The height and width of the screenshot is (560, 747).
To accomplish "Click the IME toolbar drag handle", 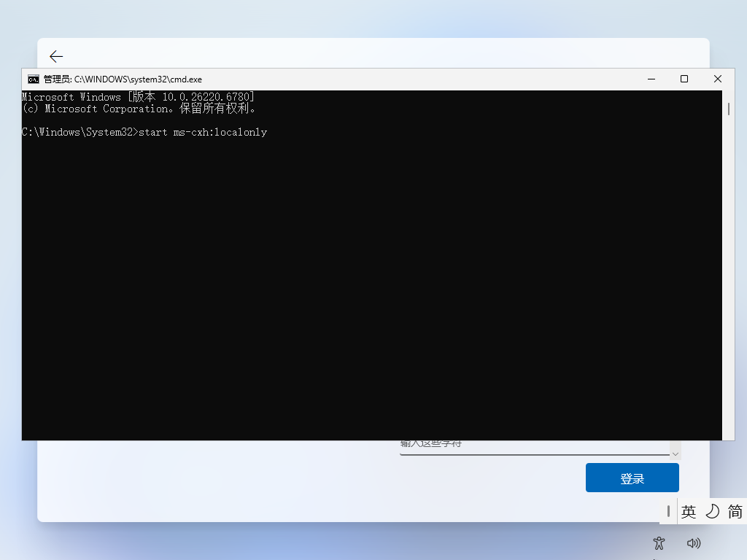I will click(668, 511).
